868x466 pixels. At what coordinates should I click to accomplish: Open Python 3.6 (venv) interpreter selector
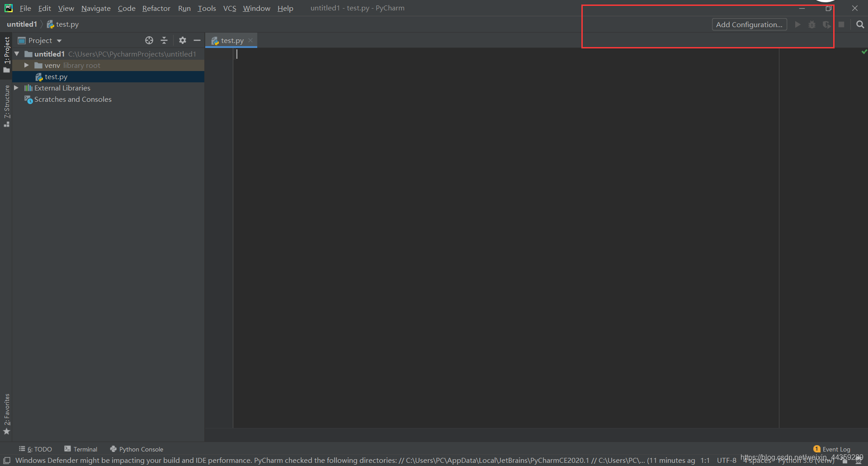coord(807,461)
